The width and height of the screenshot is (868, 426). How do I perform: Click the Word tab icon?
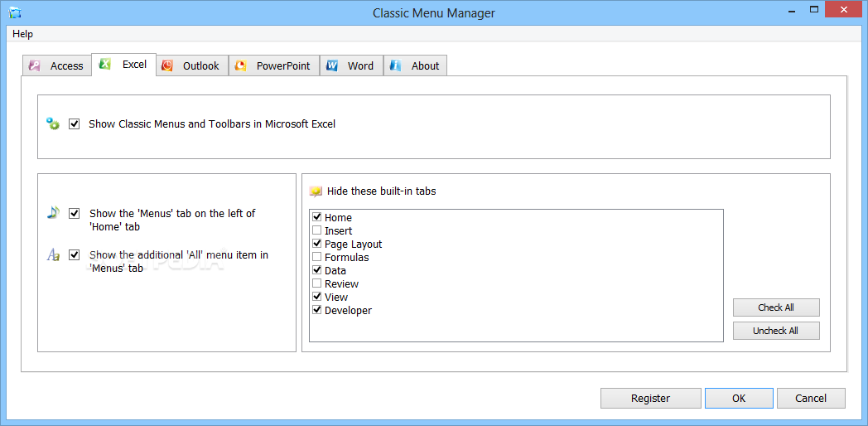coord(332,65)
